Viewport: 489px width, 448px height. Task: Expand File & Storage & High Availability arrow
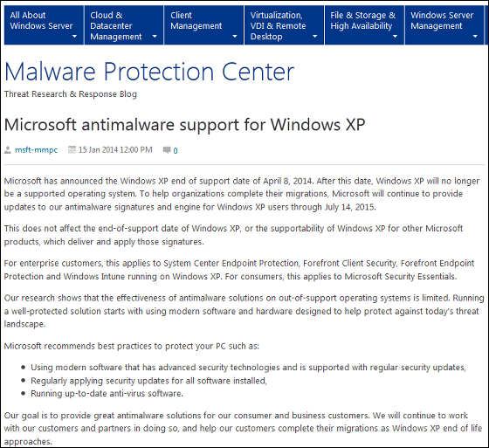tap(395, 37)
